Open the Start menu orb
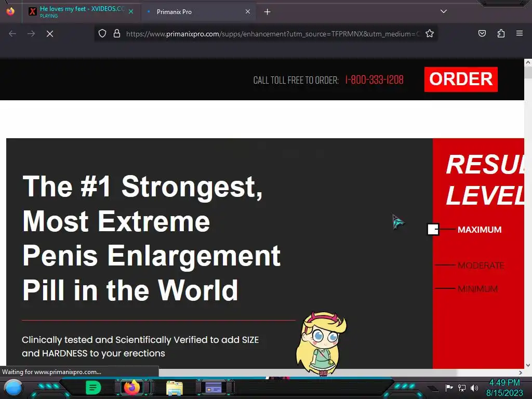This screenshot has width=532, height=399. click(x=14, y=388)
